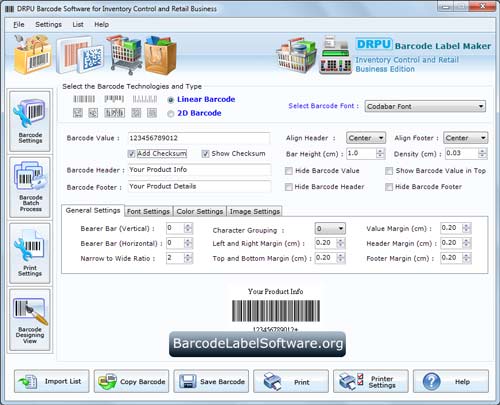Open Align Header dropdown
The width and height of the screenshot is (500, 405).
(366, 138)
